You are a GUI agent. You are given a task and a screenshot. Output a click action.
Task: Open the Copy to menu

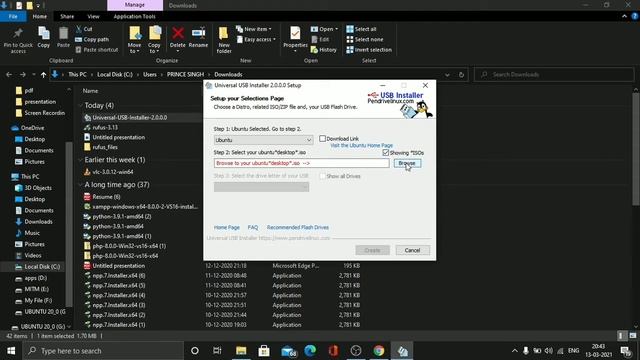tap(154, 40)
